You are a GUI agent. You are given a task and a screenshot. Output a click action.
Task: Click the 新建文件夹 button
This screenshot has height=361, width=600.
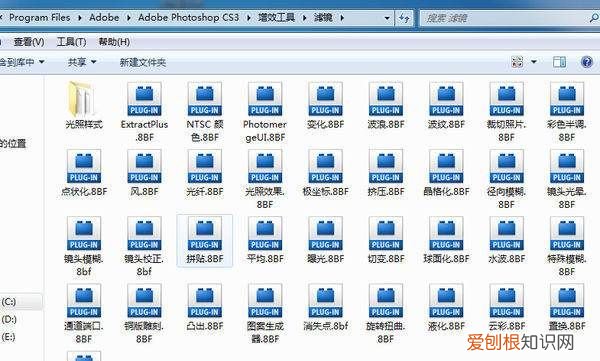click(142, 62)
